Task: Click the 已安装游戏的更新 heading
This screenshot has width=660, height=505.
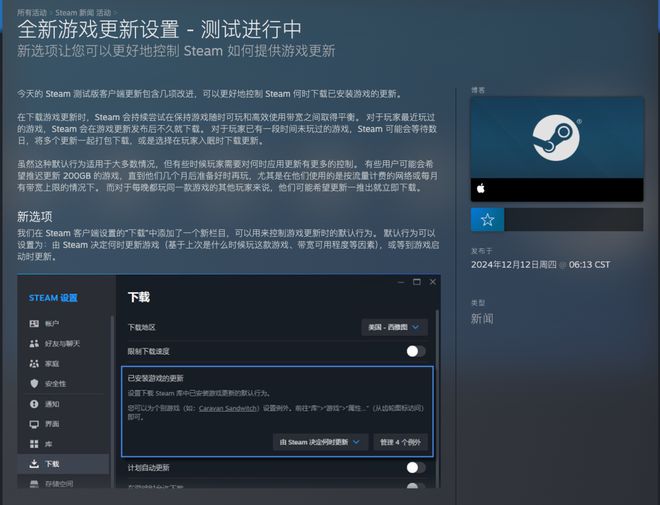Action: (155, 378)
